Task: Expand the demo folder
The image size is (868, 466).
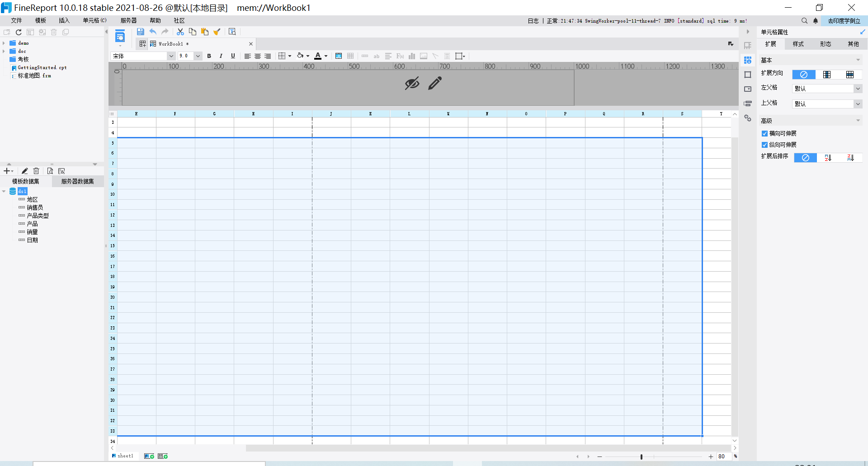Action: (4, 43)
